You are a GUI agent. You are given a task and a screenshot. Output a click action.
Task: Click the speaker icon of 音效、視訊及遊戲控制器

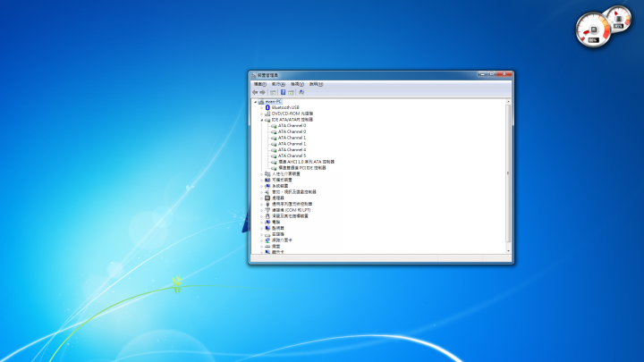click(267, 192)
